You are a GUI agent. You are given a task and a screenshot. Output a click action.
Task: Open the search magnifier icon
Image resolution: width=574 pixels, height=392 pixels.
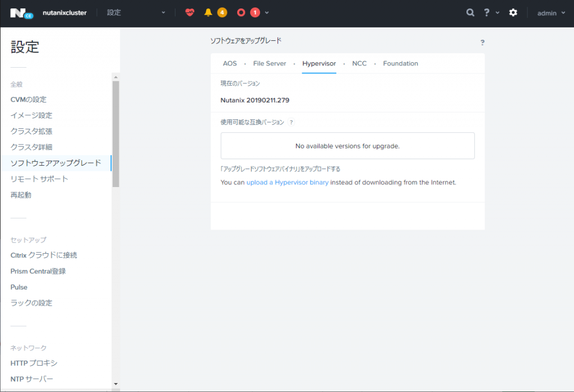(x=470, y=12)
